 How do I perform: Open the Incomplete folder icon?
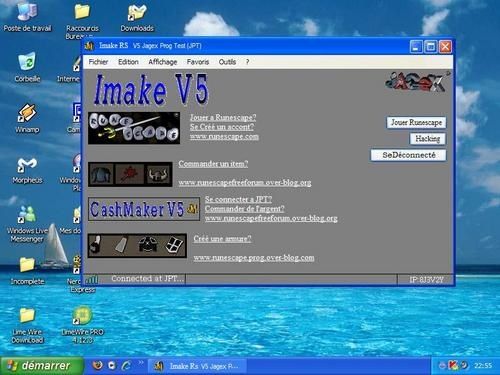tap(27, 271)
